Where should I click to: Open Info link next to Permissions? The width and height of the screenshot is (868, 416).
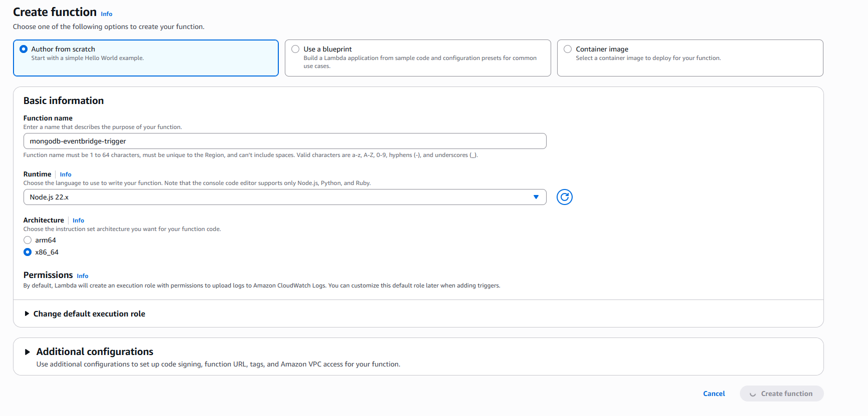(x=83, y=276)
